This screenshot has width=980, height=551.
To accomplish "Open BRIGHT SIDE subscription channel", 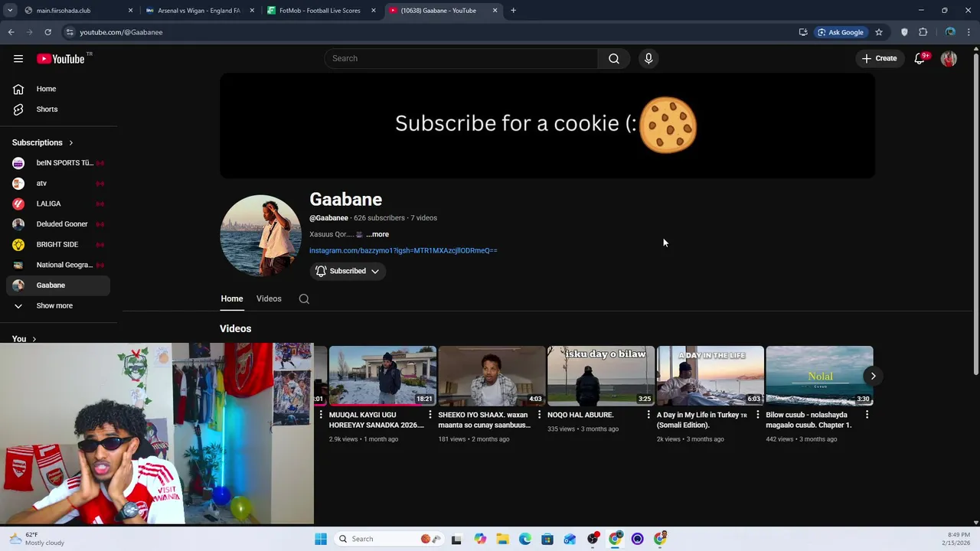I will [58, 245].
